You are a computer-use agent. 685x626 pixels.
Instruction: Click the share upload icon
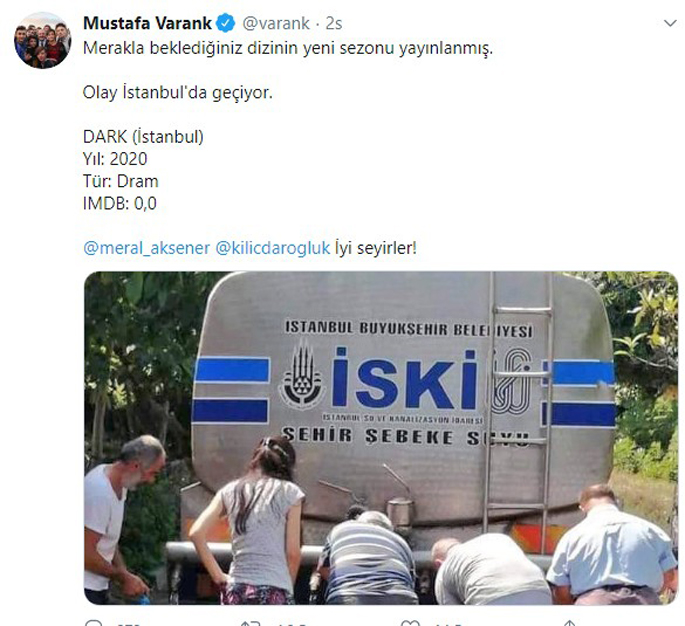(x=569, y=623)
